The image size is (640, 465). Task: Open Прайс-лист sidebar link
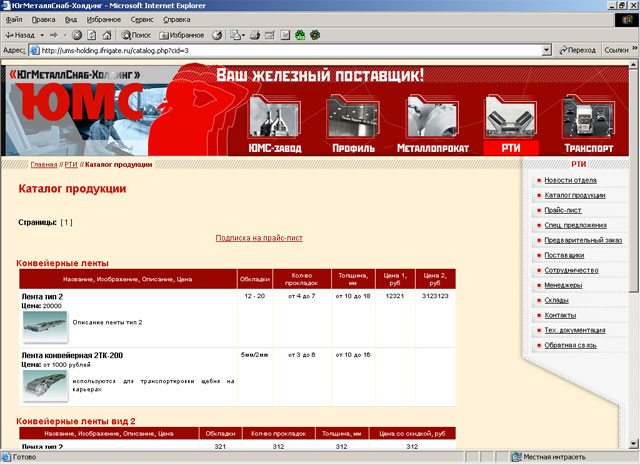[x=562, y=210]
